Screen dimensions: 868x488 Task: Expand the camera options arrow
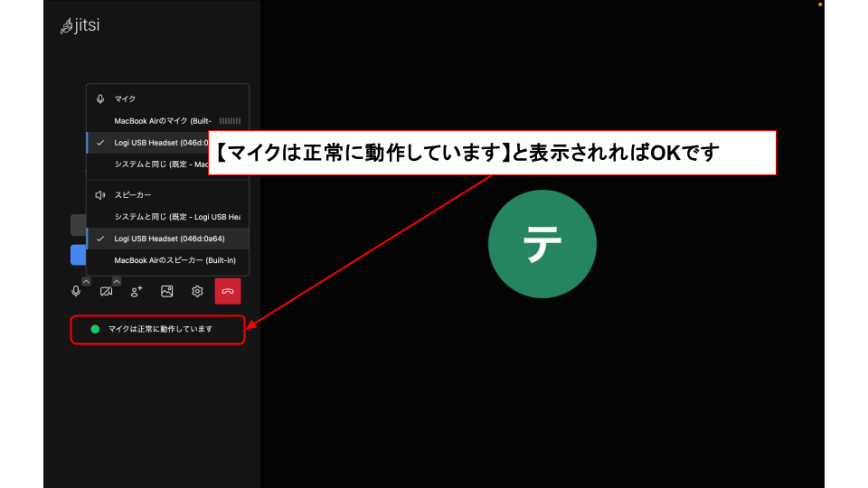tap(117, 281)
